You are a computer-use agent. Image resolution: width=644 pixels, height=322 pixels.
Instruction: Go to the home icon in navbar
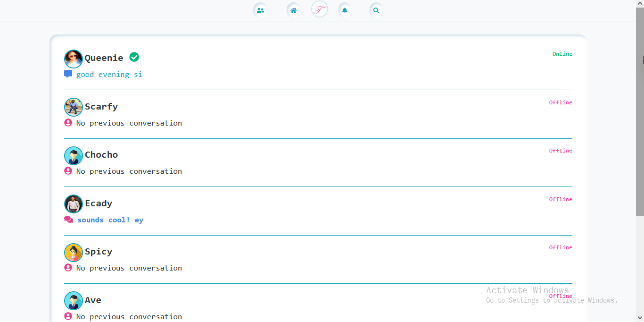pyautogui.click(x=294, y=10)
